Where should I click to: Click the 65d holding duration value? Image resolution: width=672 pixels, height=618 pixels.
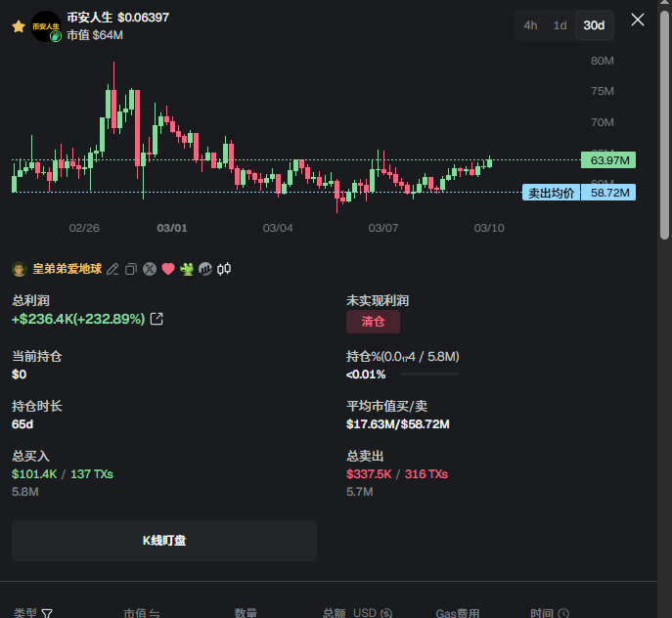pyautogui.click(x=22, y=424)
